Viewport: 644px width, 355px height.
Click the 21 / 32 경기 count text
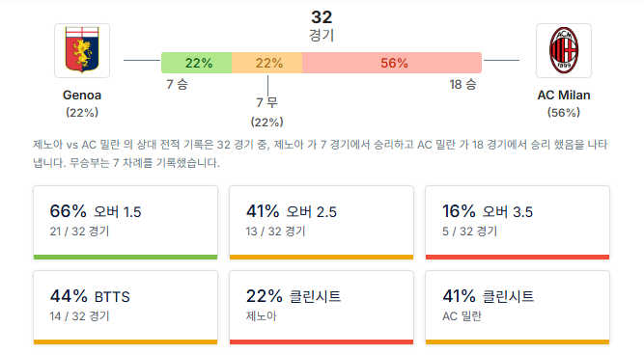click(80, 232)
